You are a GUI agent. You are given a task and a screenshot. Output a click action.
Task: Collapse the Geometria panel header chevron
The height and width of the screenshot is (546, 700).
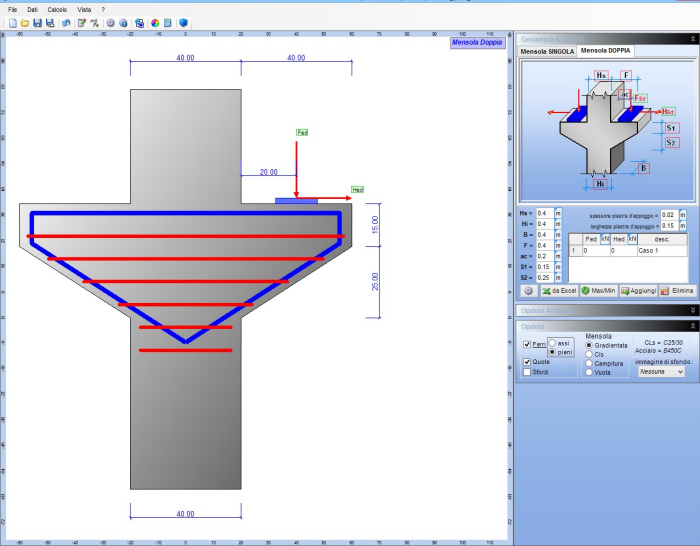tap(693, 39)
